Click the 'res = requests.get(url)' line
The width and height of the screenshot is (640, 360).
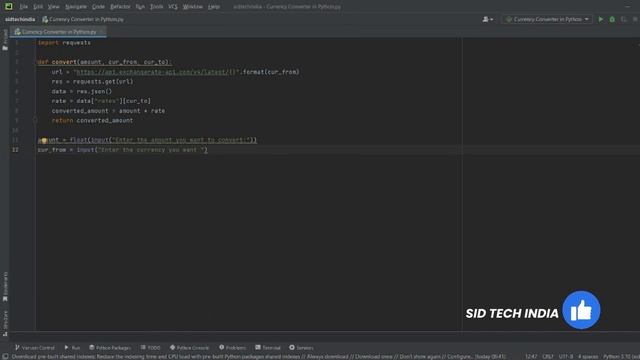coord(92,82)
